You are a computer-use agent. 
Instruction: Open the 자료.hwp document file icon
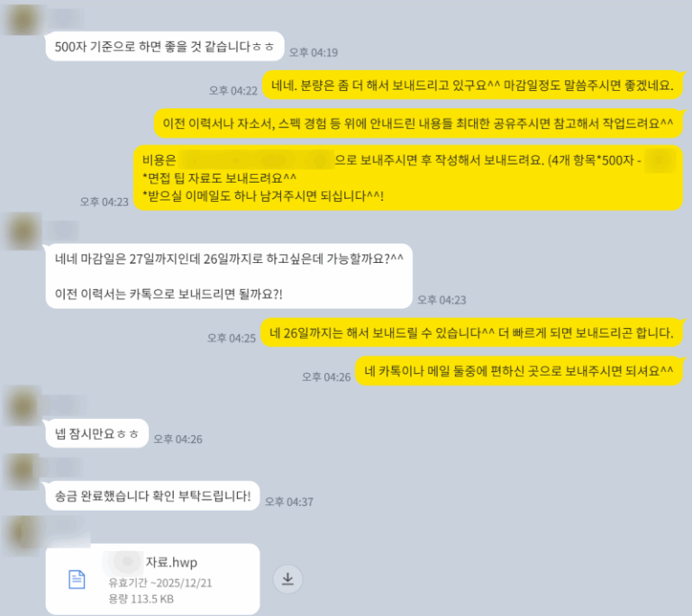click(77, 579)
